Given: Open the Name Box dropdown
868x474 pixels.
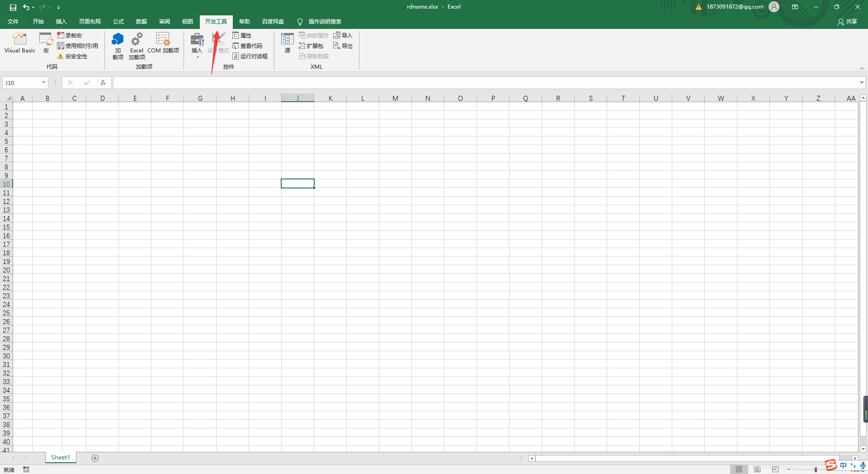Looking at the screenshot, I should (43, 83).
